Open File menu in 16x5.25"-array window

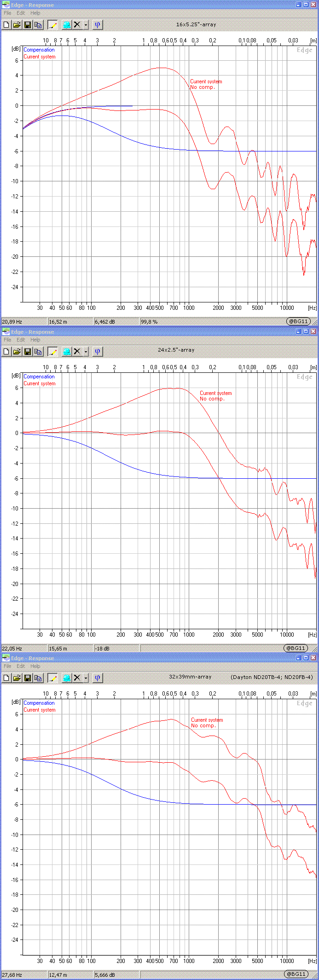pos(7,13)
